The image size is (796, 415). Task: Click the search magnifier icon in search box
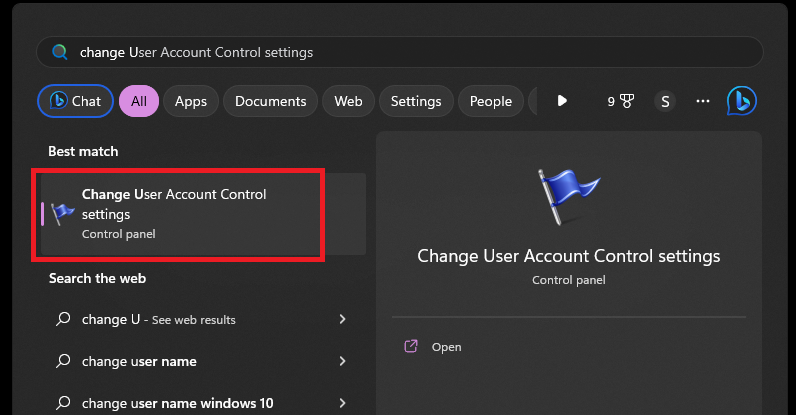tap(60, 52)
